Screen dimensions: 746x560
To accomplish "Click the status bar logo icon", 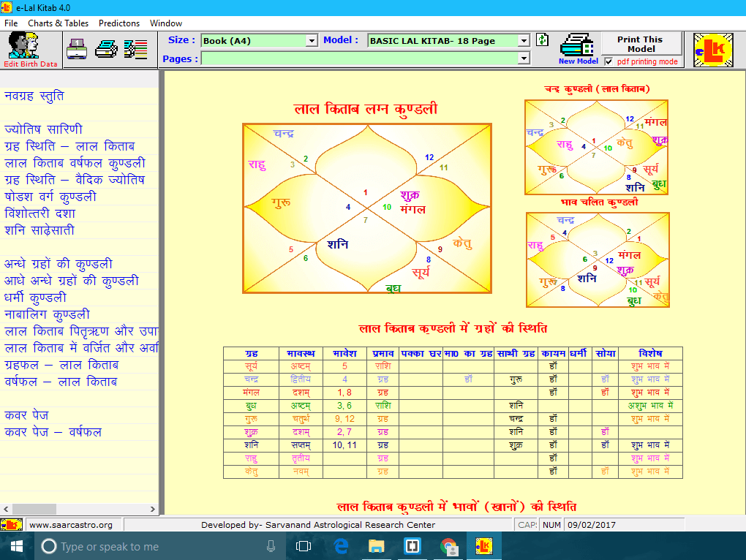I will [x=12, y=525].
